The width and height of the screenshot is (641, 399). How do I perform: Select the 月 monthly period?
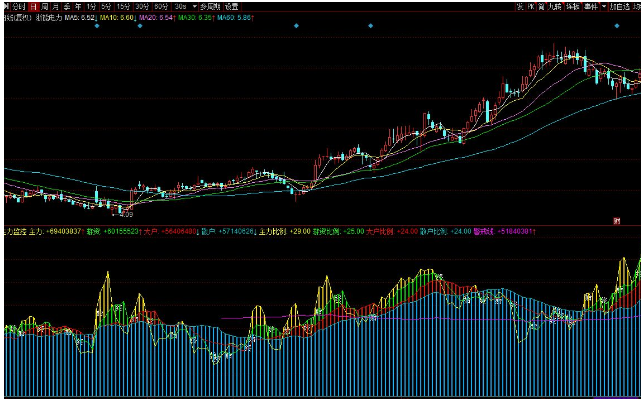(55, 7)
